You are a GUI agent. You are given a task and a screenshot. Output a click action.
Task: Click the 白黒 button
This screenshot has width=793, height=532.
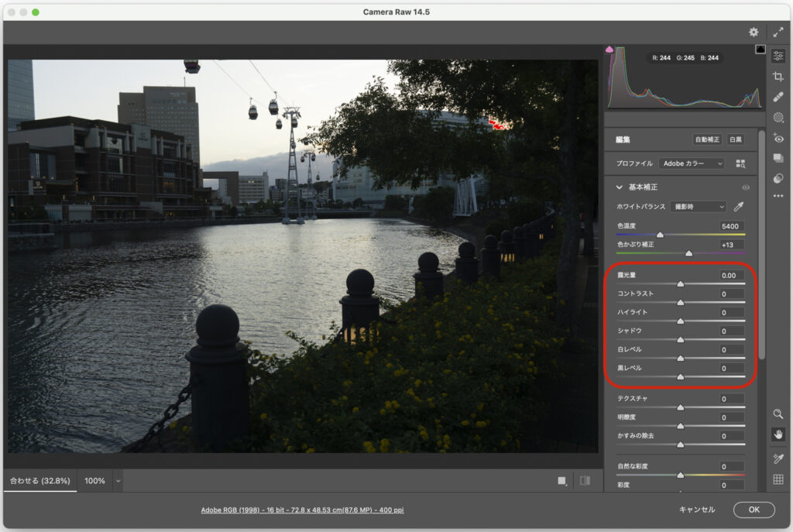(736, 139)
